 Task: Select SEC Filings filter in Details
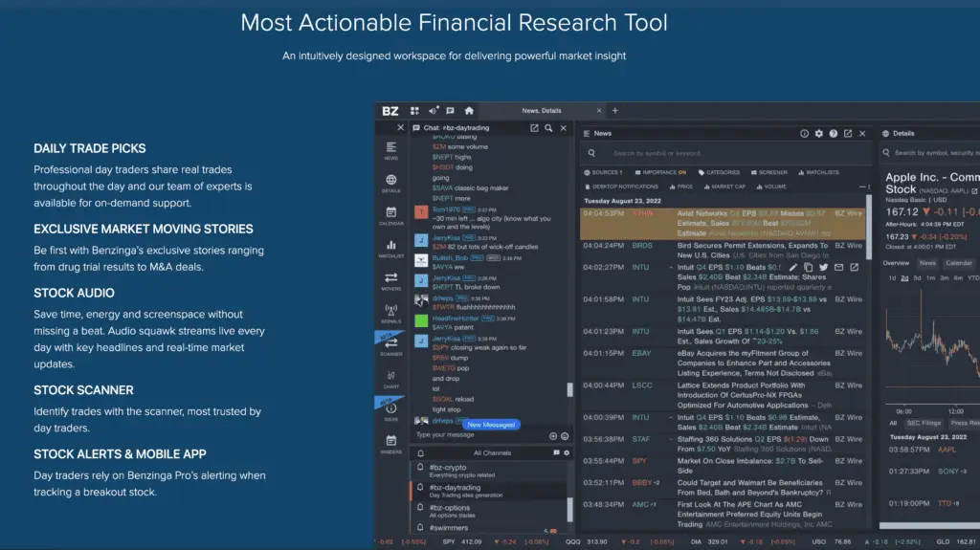924,423
